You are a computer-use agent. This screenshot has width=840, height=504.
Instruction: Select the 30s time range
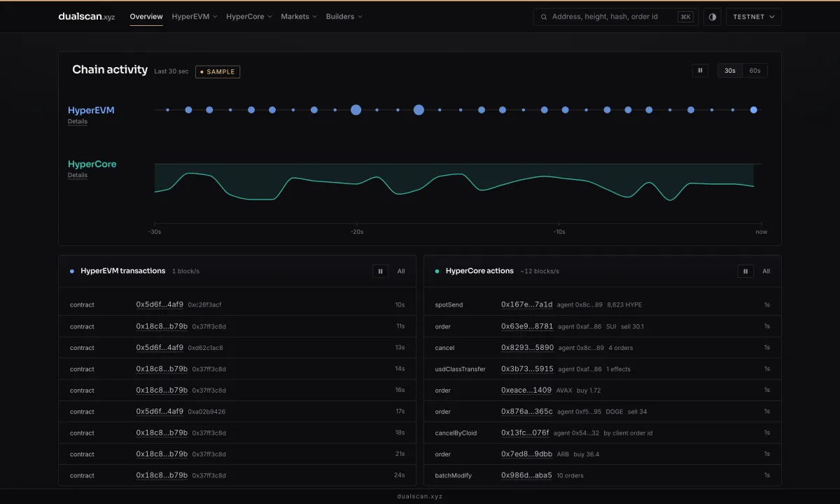(730, 71)
